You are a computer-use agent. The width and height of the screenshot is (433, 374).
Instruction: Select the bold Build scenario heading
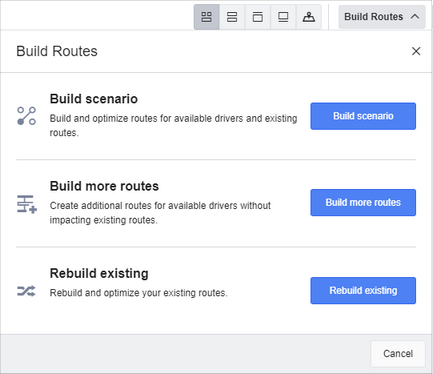point(94,99)
